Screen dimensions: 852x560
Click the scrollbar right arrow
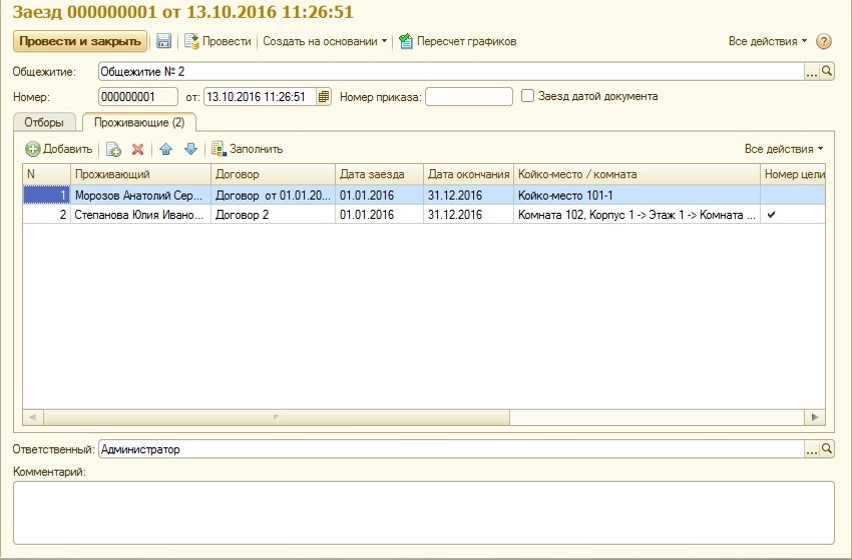point(815,417)
